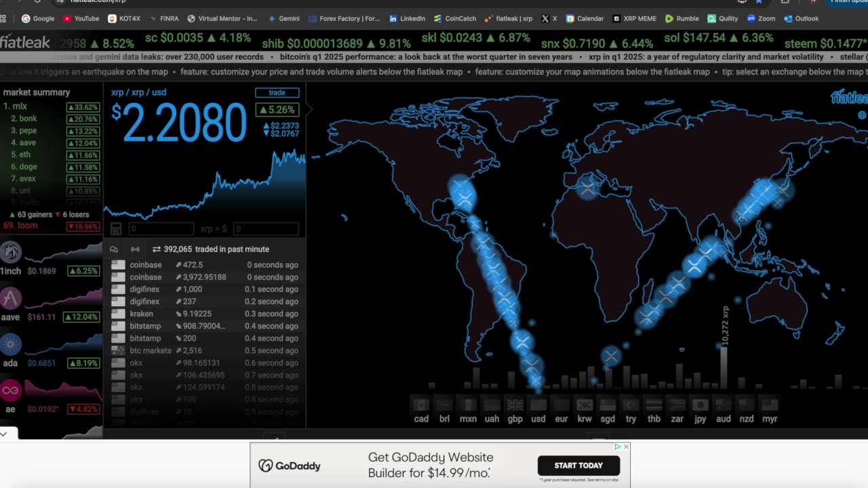Select the aave coin icon
868x488 pixels.
[11, 298]
